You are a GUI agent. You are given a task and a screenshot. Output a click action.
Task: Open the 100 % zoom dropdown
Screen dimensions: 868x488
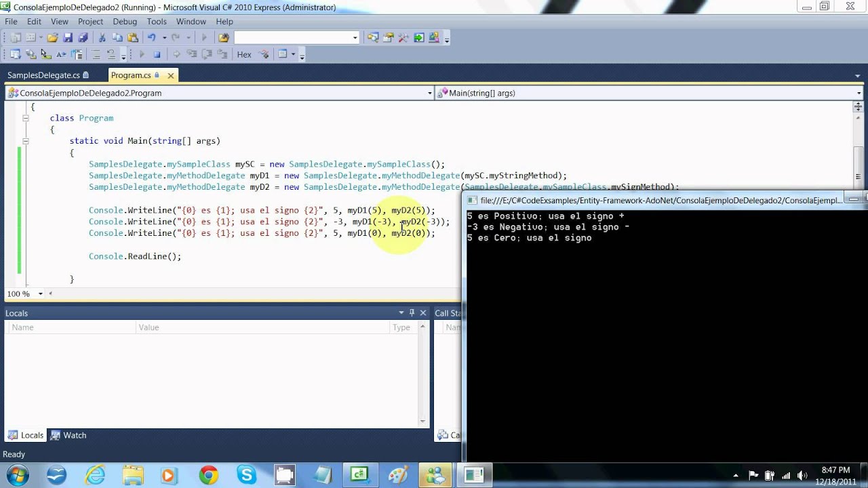point(40,293)
